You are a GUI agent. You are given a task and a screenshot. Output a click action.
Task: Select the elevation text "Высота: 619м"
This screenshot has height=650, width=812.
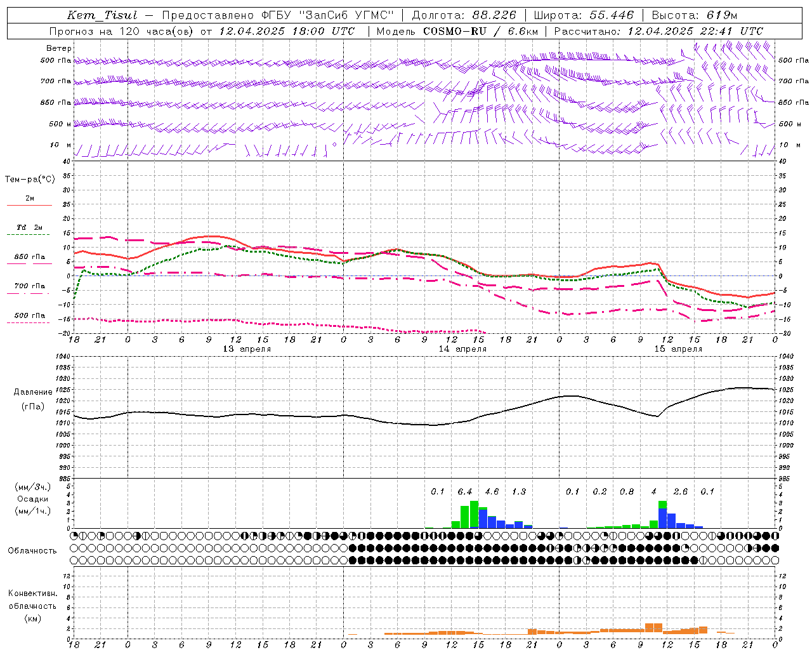695,15
